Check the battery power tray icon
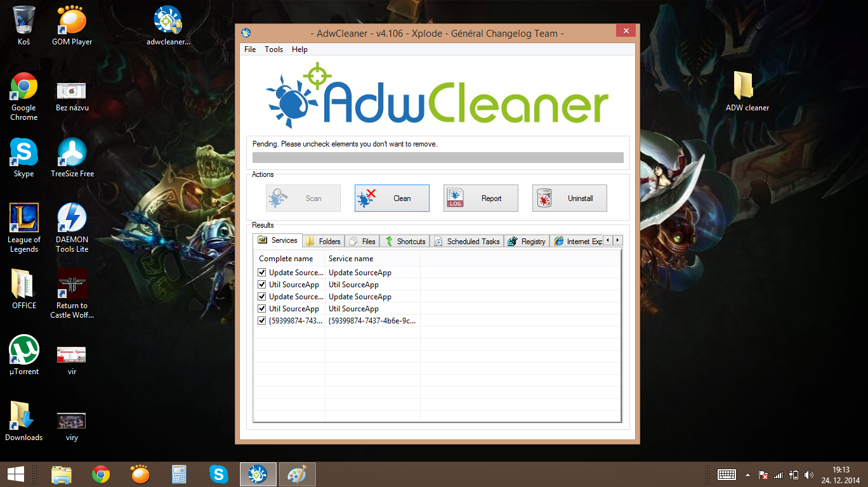 [794, 474]
